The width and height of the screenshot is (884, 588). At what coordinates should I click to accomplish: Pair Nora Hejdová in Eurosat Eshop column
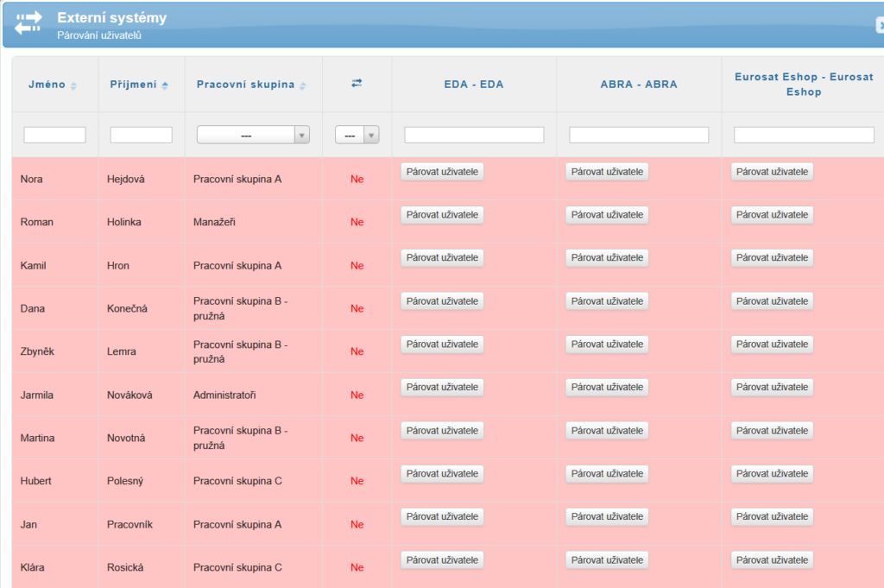coord(773,172)
